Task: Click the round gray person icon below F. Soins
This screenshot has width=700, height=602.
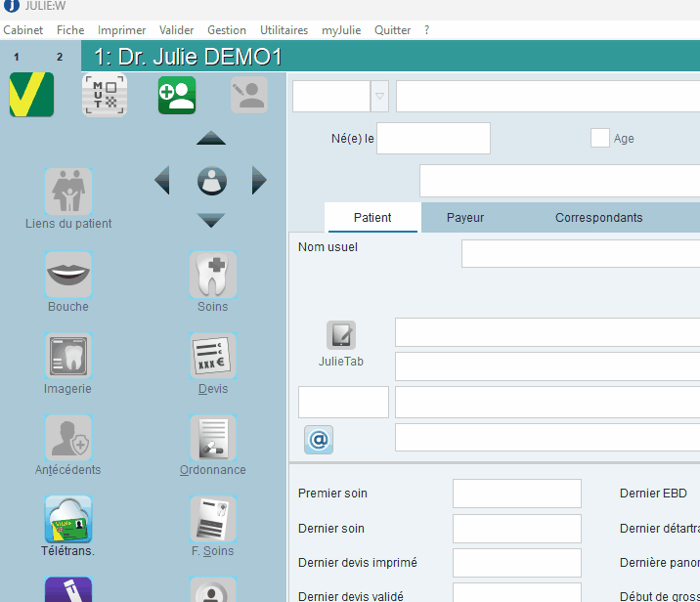Action: coord(213,589)
